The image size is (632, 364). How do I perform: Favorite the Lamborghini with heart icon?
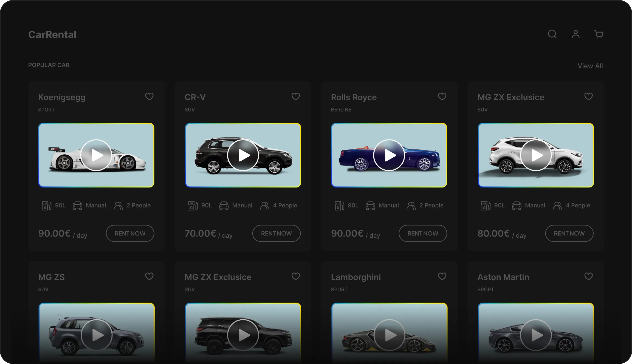(x=442, y=276)
